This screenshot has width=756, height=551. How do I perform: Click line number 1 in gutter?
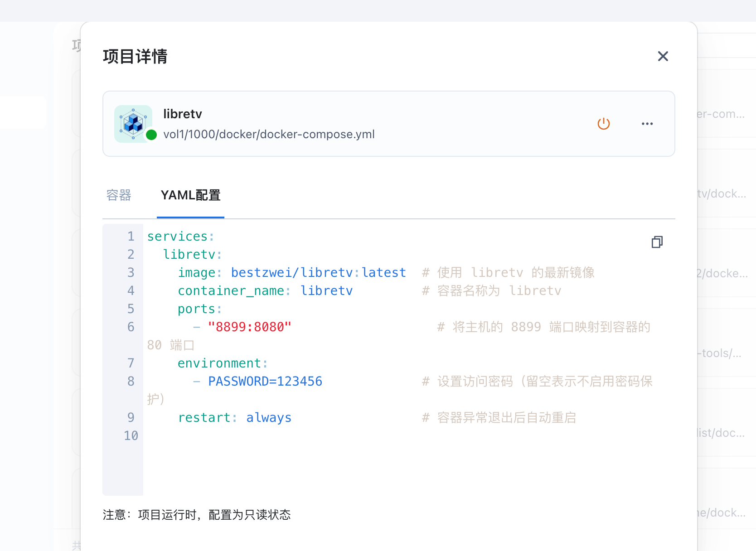(x=131, y=237)
